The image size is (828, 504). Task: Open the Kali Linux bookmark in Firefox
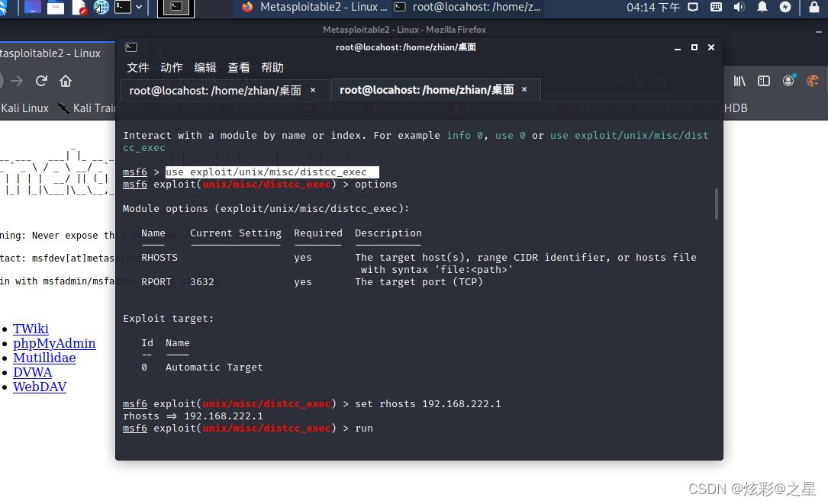24,108
